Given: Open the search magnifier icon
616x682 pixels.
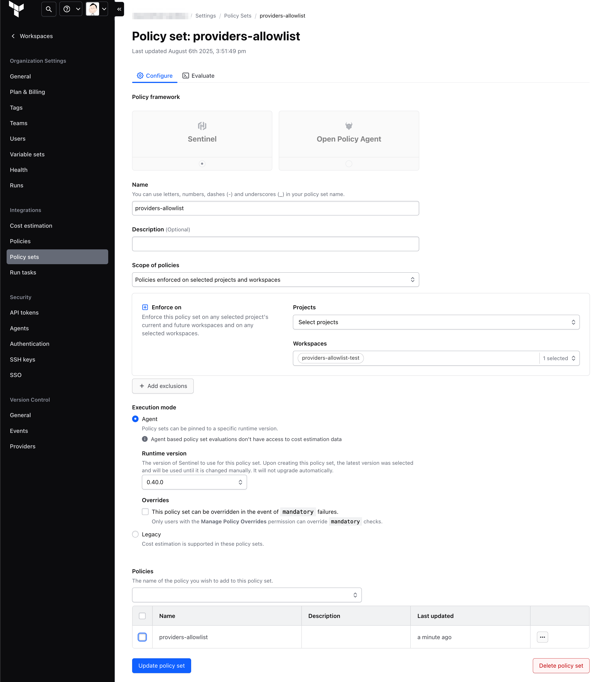Looking at the screenshot, I should 49,9.
